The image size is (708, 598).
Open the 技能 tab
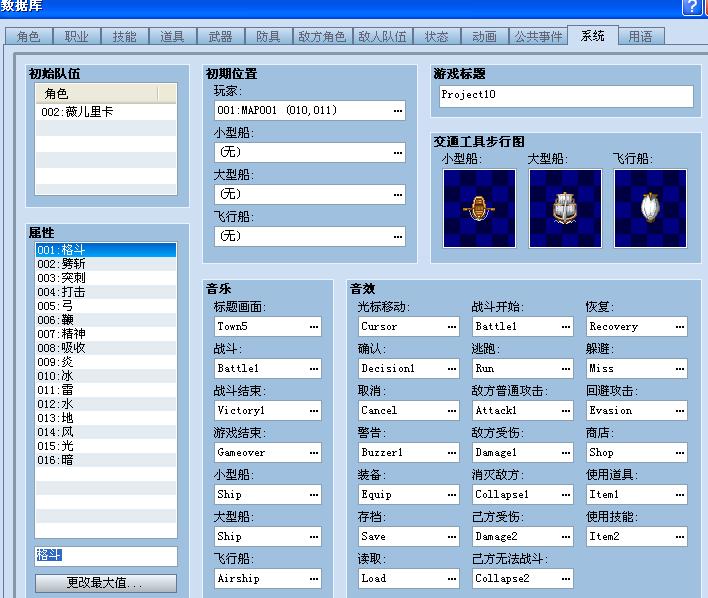(x=124, y=37)
